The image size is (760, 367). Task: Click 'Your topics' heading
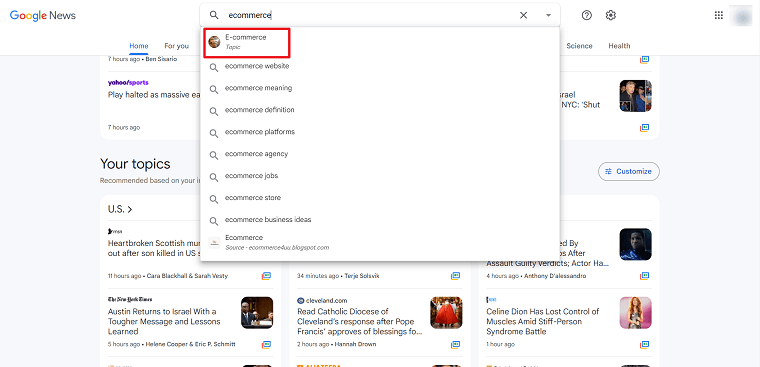click(x=135, y=164)
